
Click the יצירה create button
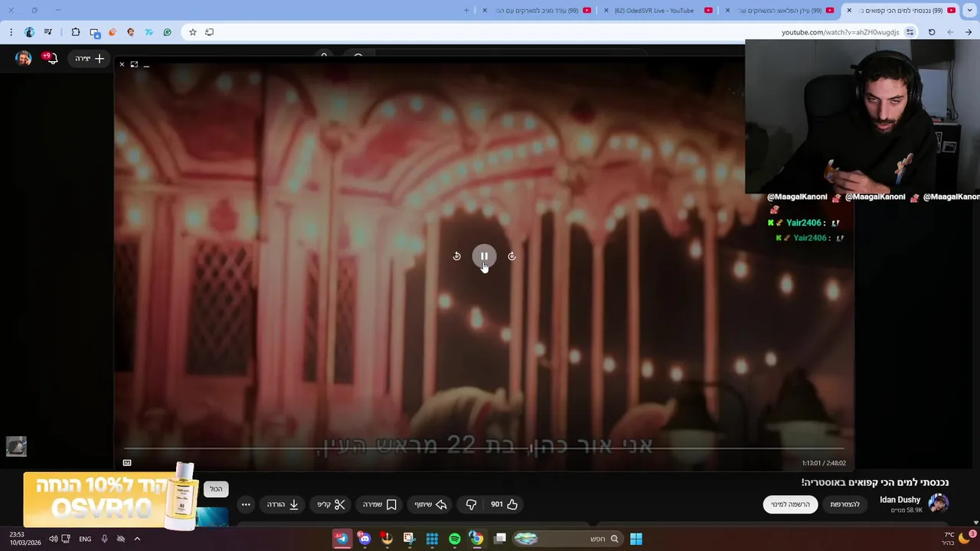[x=90, y=58]
